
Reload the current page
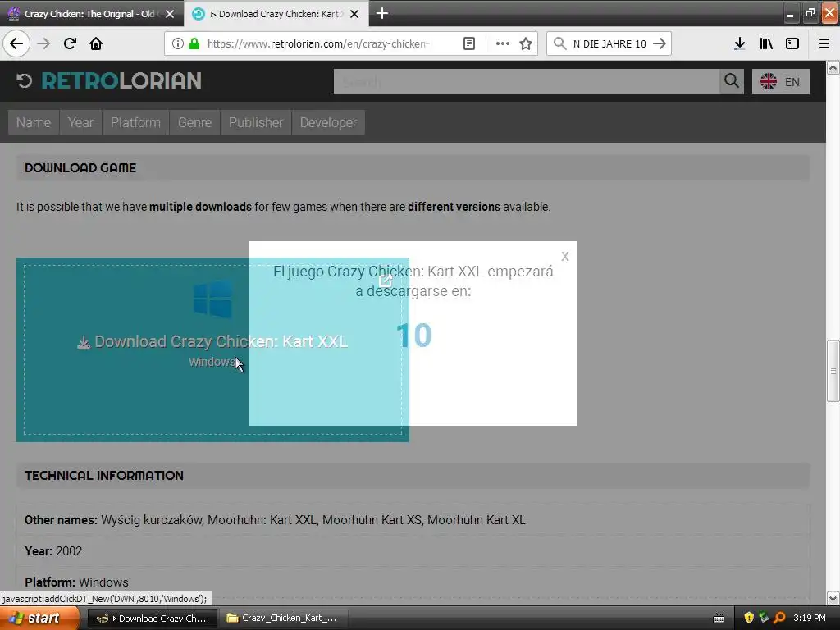point(70,43)
